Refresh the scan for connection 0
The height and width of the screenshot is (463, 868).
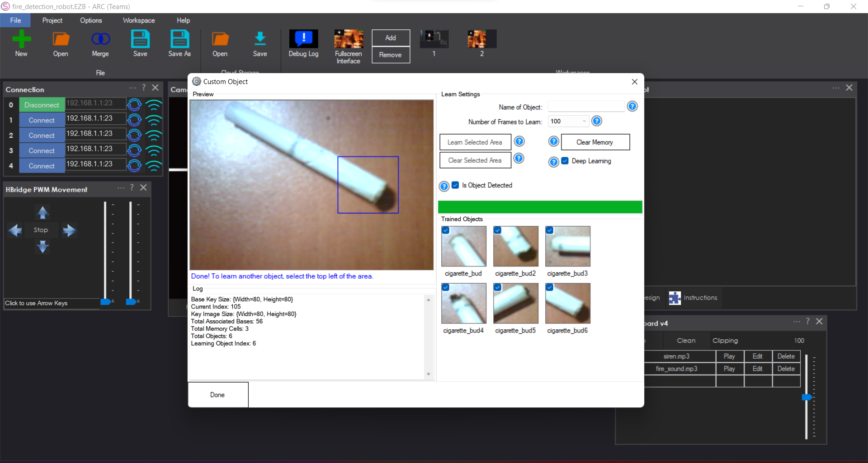134,105
